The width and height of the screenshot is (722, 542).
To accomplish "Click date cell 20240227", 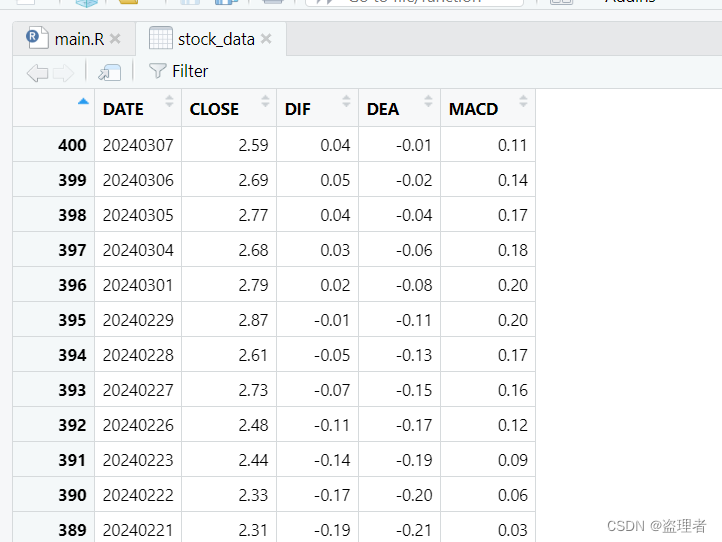I will [138, 390].
